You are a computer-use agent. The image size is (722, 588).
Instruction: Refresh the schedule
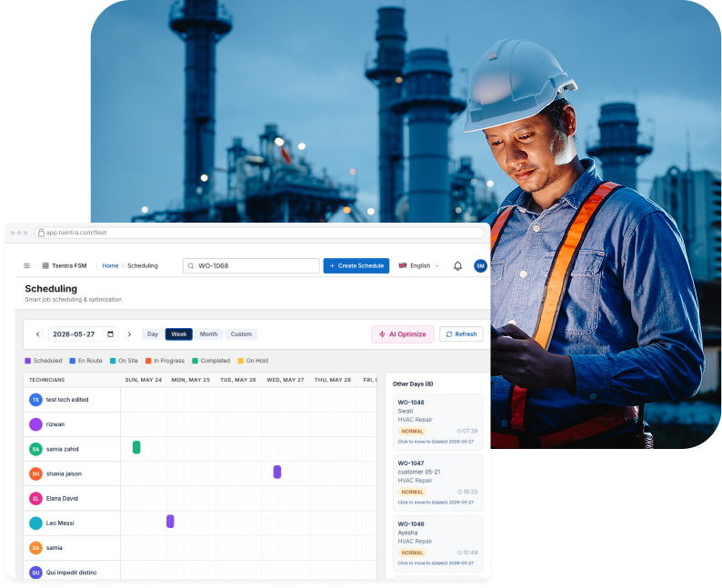click(461, 334)
